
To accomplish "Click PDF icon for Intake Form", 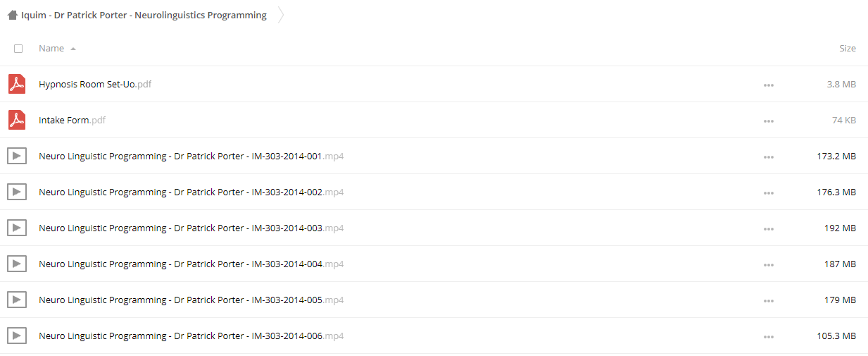I will 17,120.
